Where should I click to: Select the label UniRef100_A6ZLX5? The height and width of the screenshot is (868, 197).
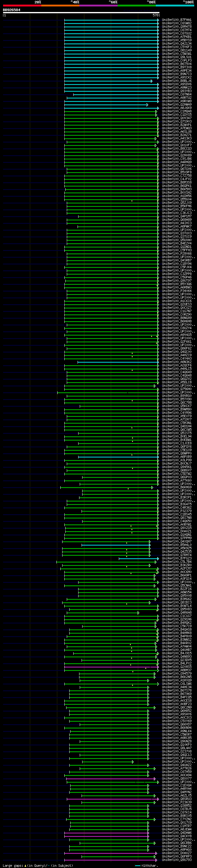tap(176, 795)
